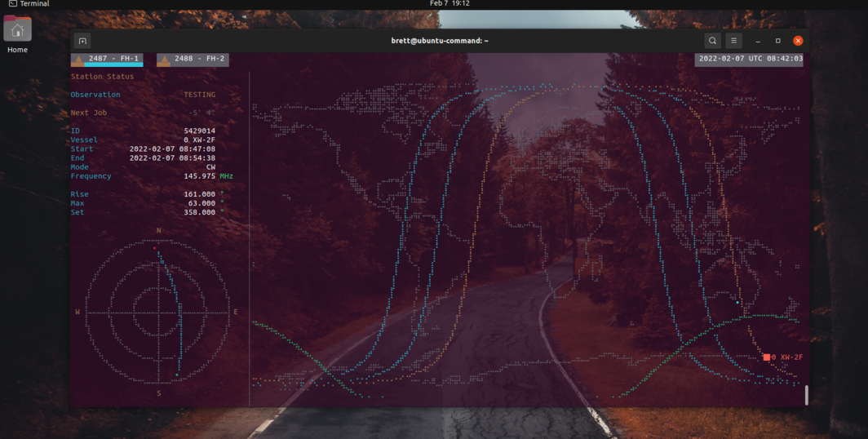Close the terminal window
This screenshot has height=439, width=868.
click(x=798, y=41)
